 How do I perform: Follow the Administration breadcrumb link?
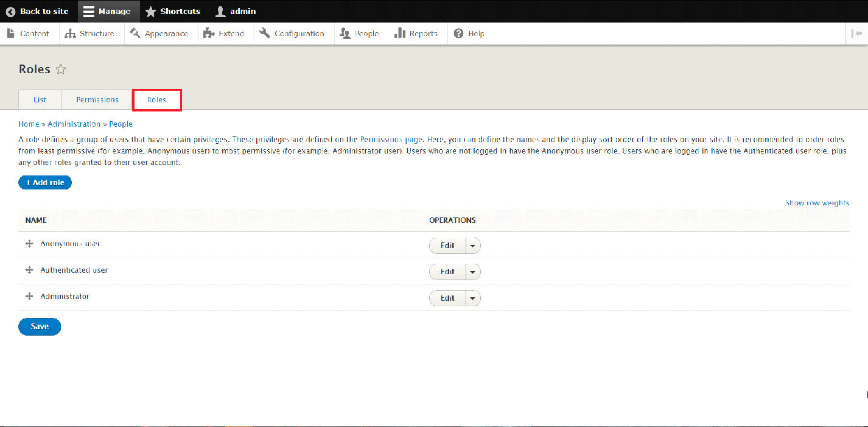pos(74,124)
